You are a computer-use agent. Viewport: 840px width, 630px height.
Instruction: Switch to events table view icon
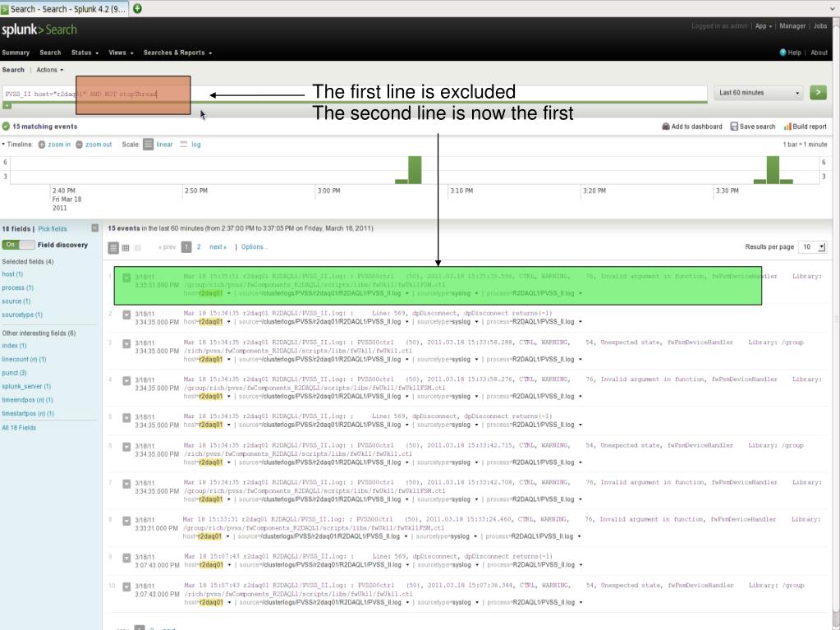[126, 247]
